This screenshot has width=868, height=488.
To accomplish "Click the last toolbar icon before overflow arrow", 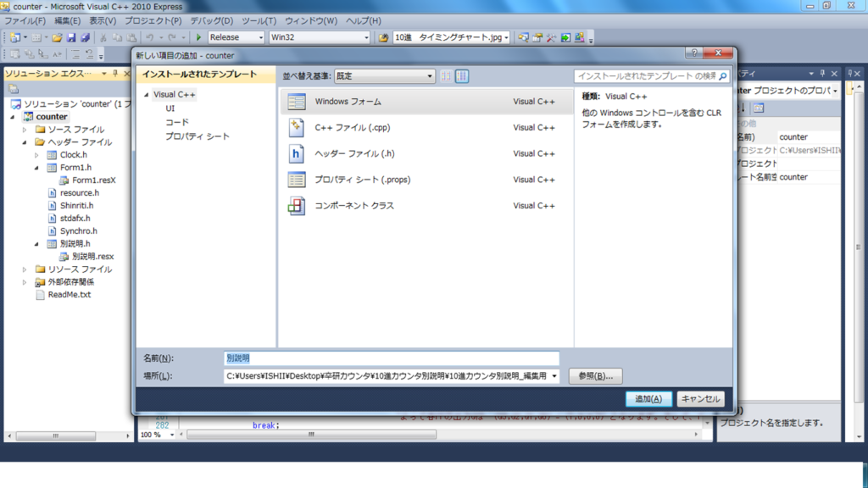I will [580, 37].
